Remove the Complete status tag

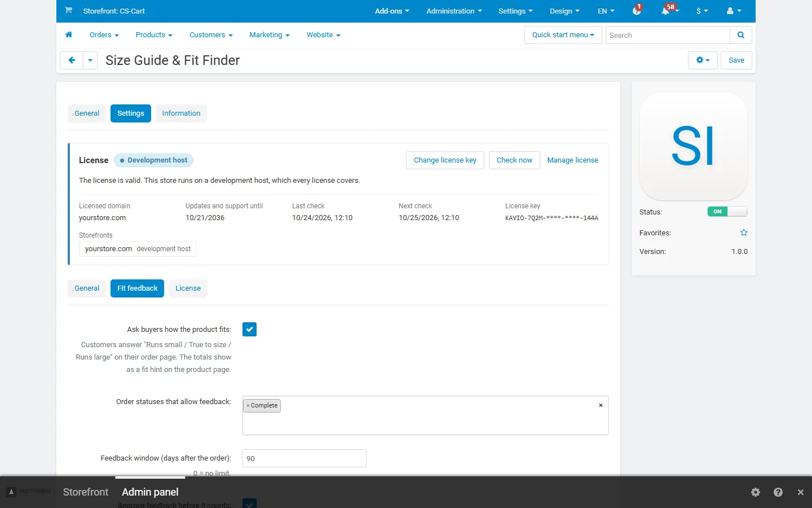tap(248, 406)
